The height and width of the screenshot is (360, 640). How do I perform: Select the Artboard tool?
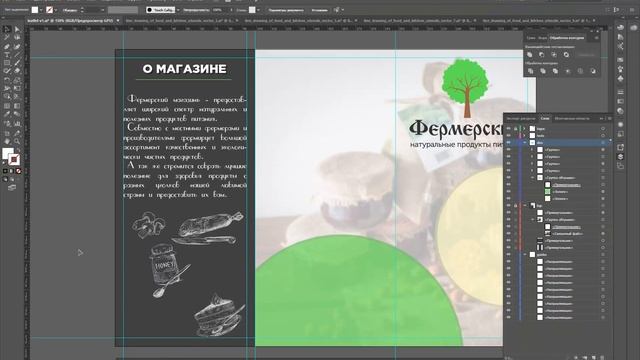click(x=7, y=133)
